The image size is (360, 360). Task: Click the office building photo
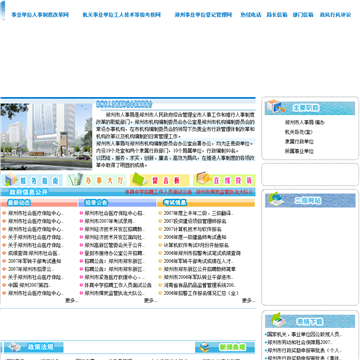pyautogui.click(x=46, y=137)
